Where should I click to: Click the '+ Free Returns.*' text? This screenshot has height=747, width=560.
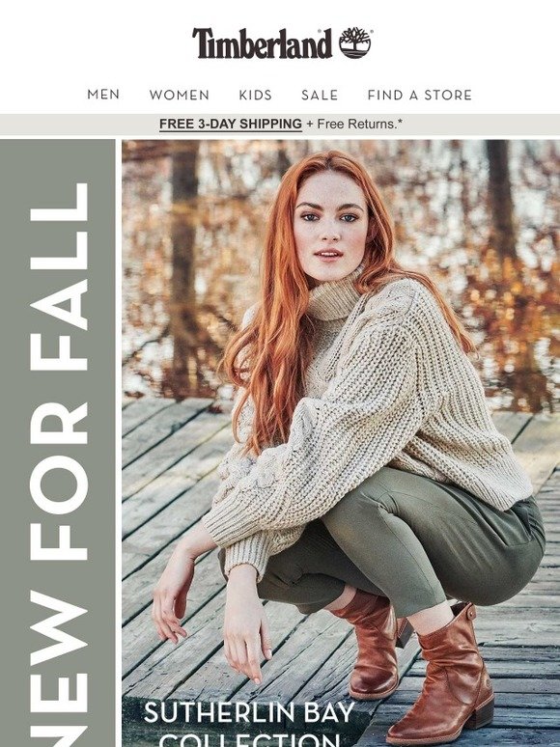[x=354, y=124]
